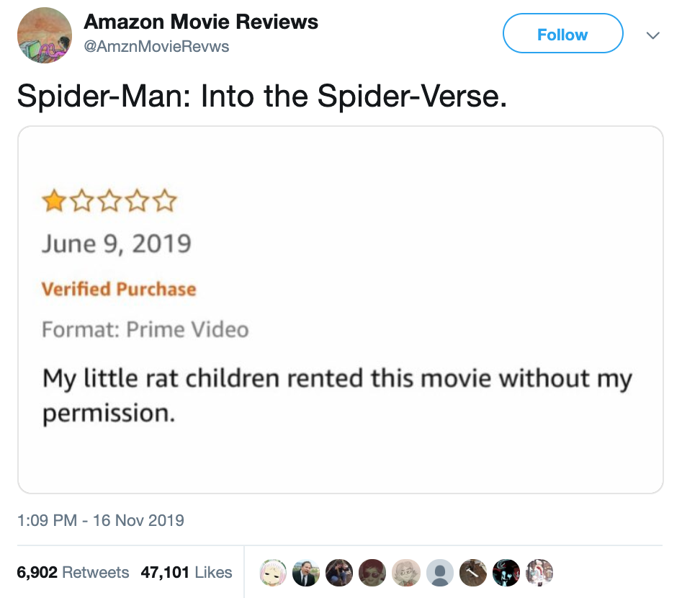Follow the Amazon Movie Reviews account

(x=563, y=33)
